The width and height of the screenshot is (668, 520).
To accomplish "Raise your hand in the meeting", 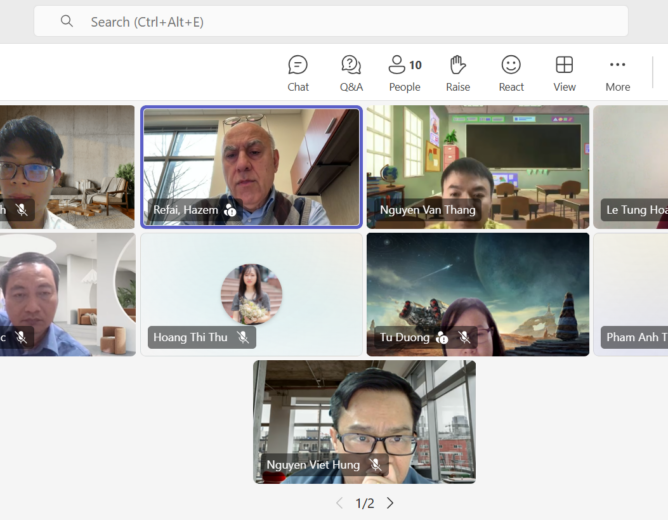I will click(458, 73).
